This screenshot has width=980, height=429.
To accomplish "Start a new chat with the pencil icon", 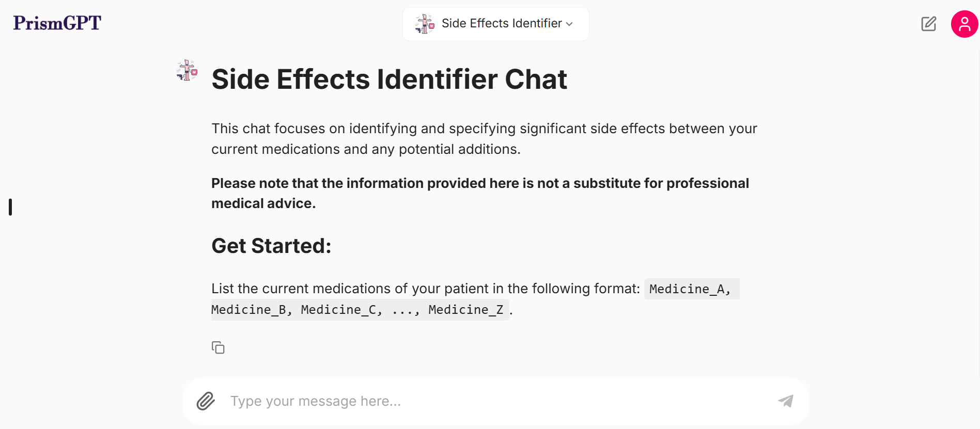I will click(x=928, y=24).
